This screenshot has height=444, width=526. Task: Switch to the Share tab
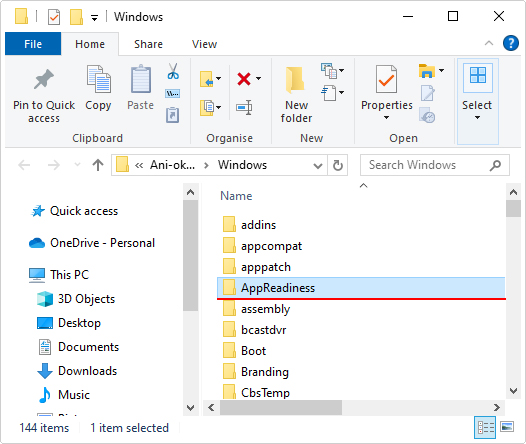(148, 44)
